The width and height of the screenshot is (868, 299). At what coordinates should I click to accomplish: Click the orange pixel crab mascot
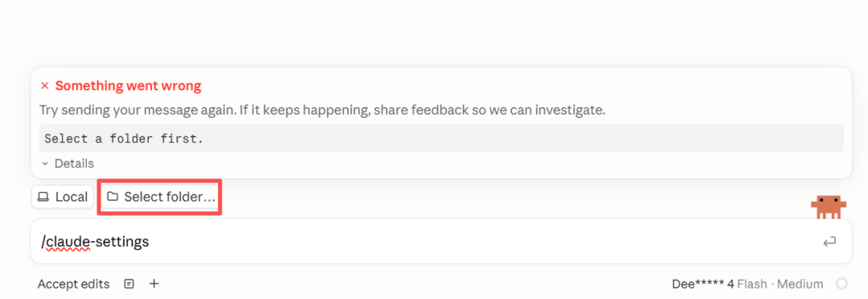coord(829,207)
